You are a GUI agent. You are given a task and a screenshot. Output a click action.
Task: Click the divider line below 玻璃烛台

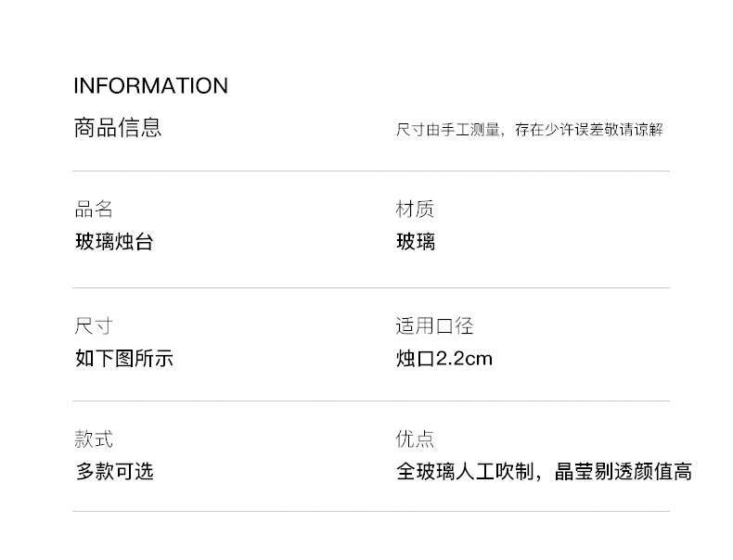click(x=371, y=288)
